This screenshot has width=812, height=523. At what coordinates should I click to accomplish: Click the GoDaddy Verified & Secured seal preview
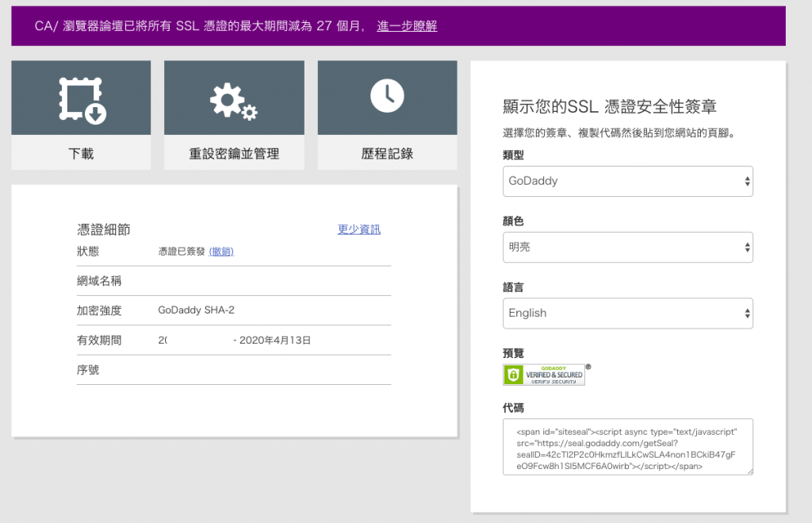click(544, 375)
